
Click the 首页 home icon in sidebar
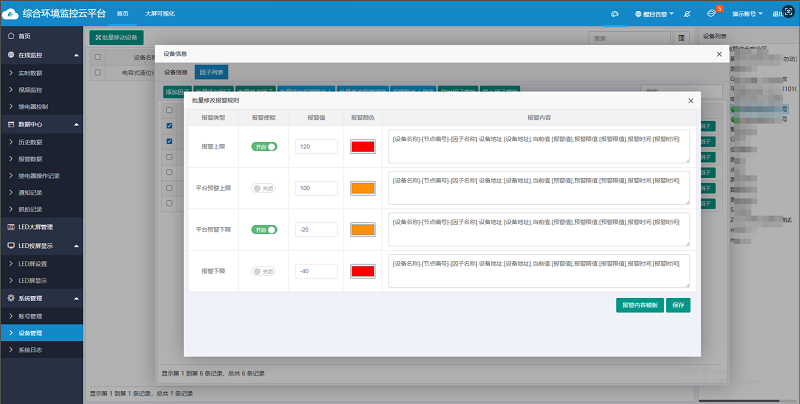point(11,36)
